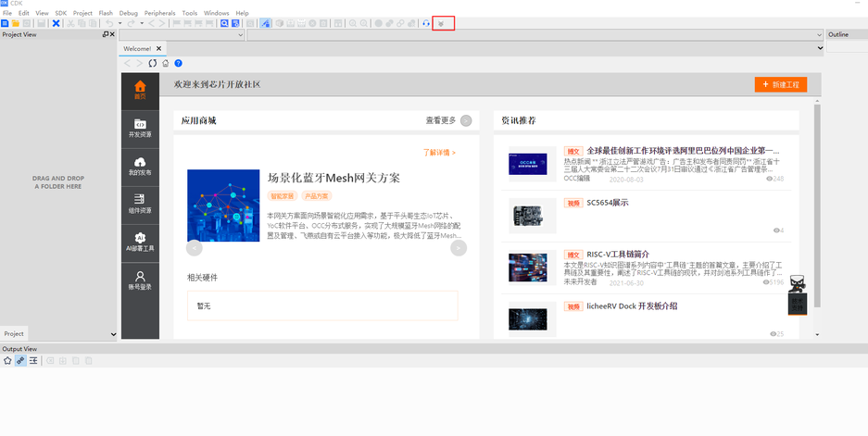Click the Redo arrow in the toolbar
The width and height of the screenshot is (868, 436).
pos(132,23)
